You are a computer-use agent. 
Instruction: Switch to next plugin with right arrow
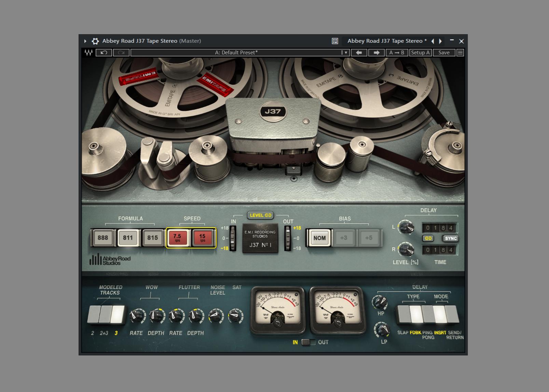click(x=440, y=41)
